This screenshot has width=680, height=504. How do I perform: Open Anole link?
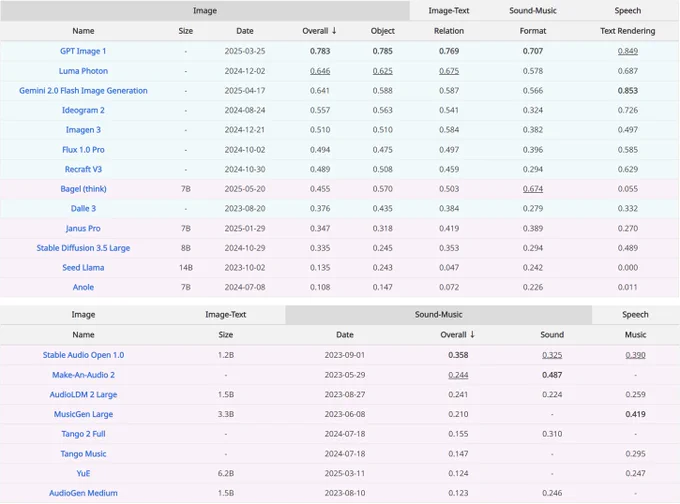pos(83,287)
